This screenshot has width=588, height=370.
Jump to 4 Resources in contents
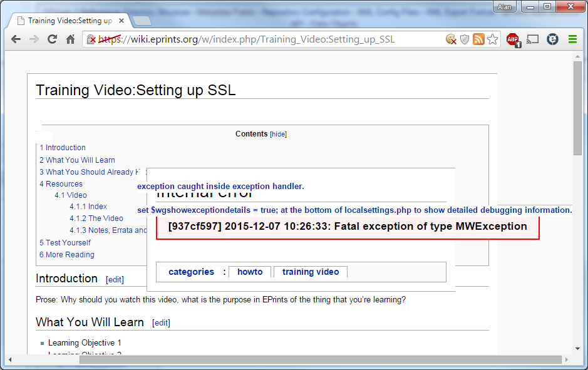[61, 184]
